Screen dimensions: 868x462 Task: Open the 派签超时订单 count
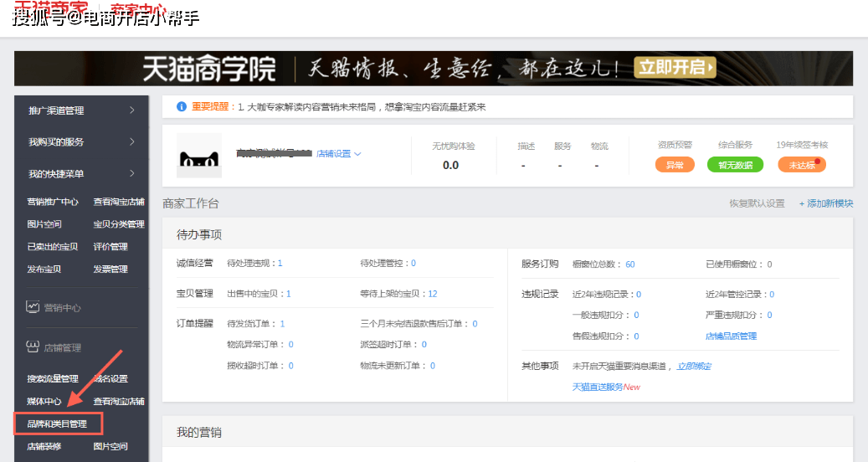[x=424, y=345]
